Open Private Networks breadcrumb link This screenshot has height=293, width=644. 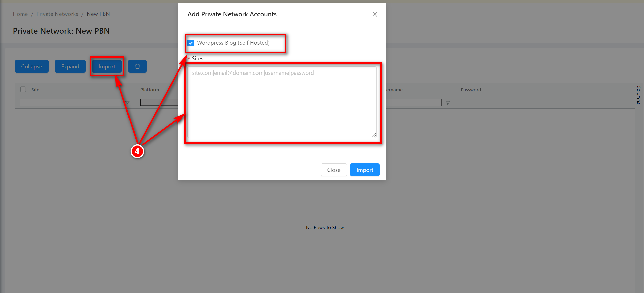pos(57,14)
